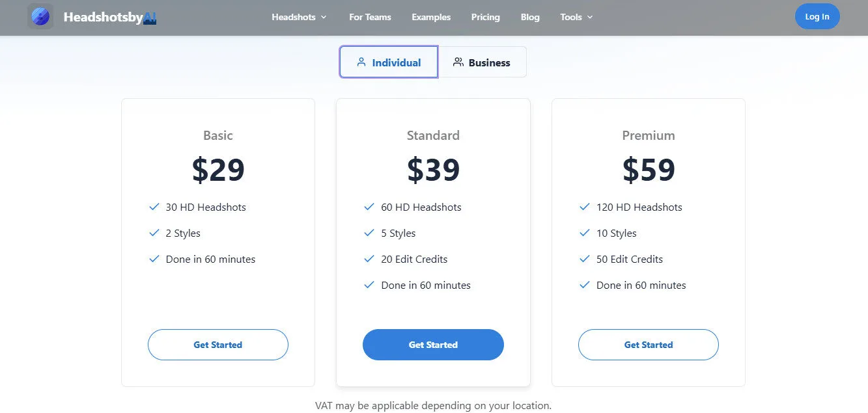
Task: Open the Examples navigation link
Action: tap(431, 18)
